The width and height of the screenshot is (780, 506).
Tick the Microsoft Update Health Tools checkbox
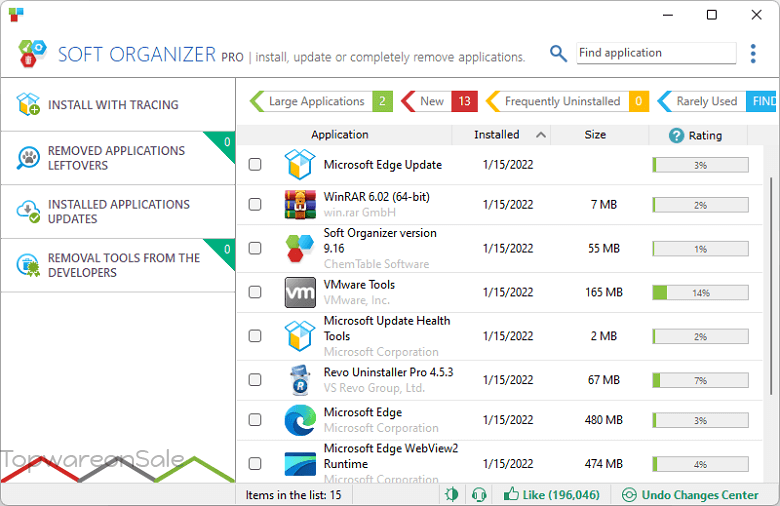click(x=255, y=336)
